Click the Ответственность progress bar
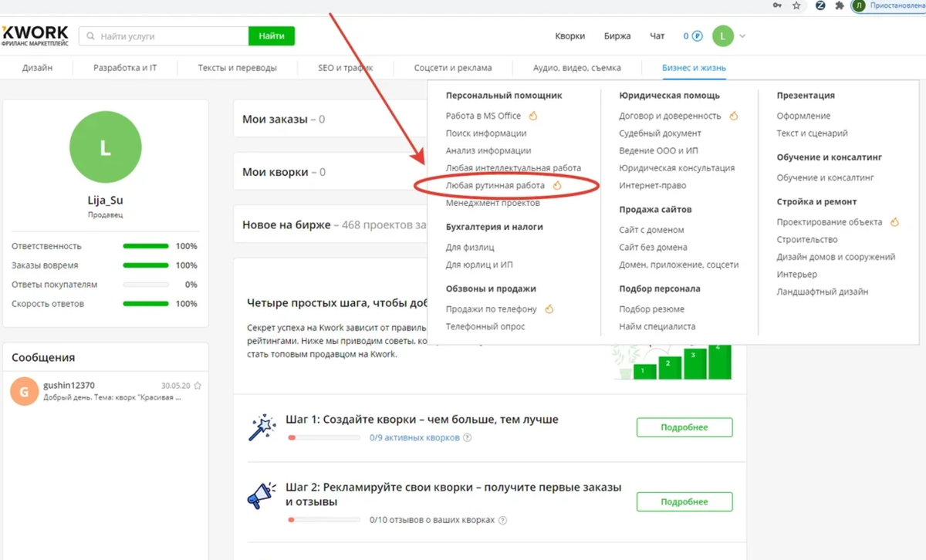 click(x=146, y=246)
